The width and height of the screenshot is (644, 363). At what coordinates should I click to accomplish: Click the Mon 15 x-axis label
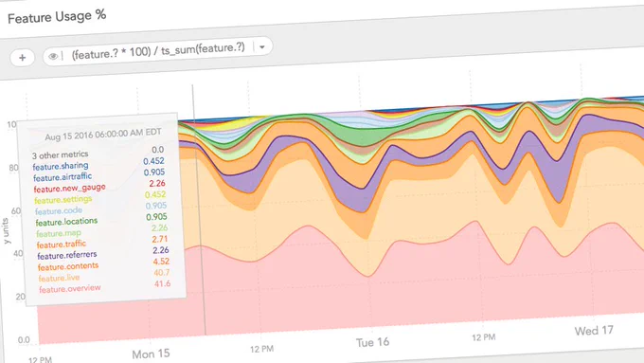coord(151,354)
